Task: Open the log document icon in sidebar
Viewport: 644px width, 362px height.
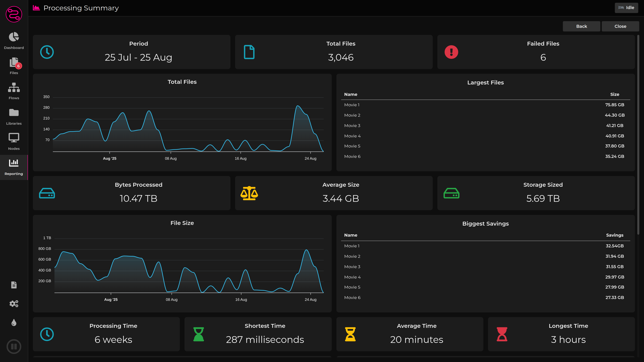Action: coord(14,285)
